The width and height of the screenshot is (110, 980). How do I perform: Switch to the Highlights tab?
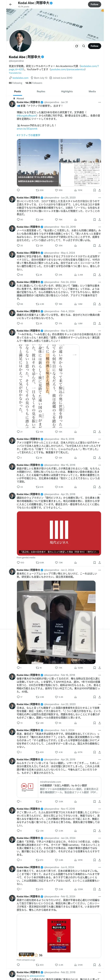(67, 91)
